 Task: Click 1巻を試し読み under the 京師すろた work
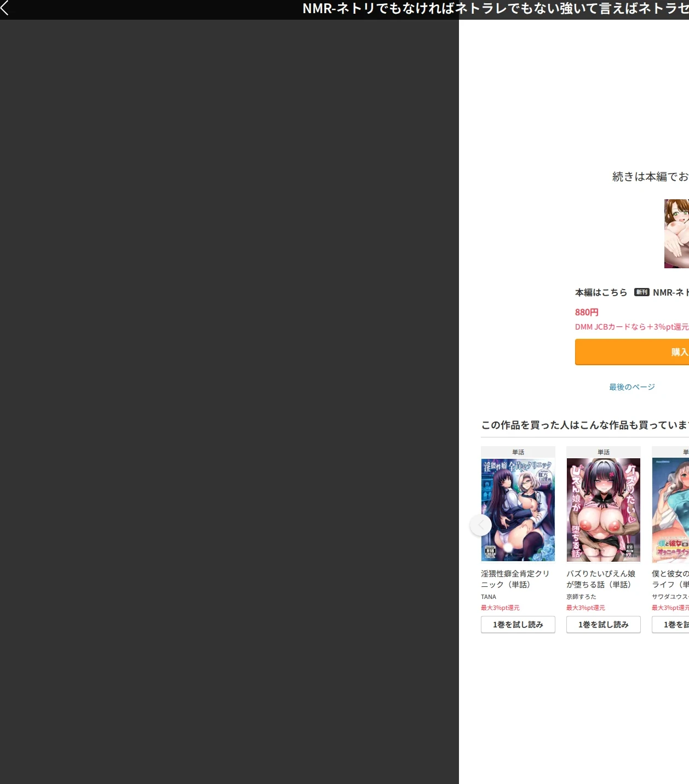click(604, 625)
